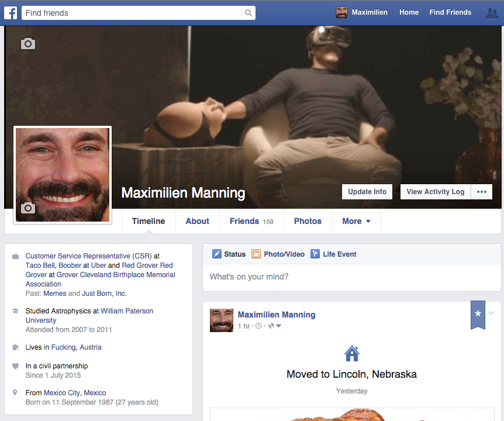Click the large profile picture

[63, 175]
